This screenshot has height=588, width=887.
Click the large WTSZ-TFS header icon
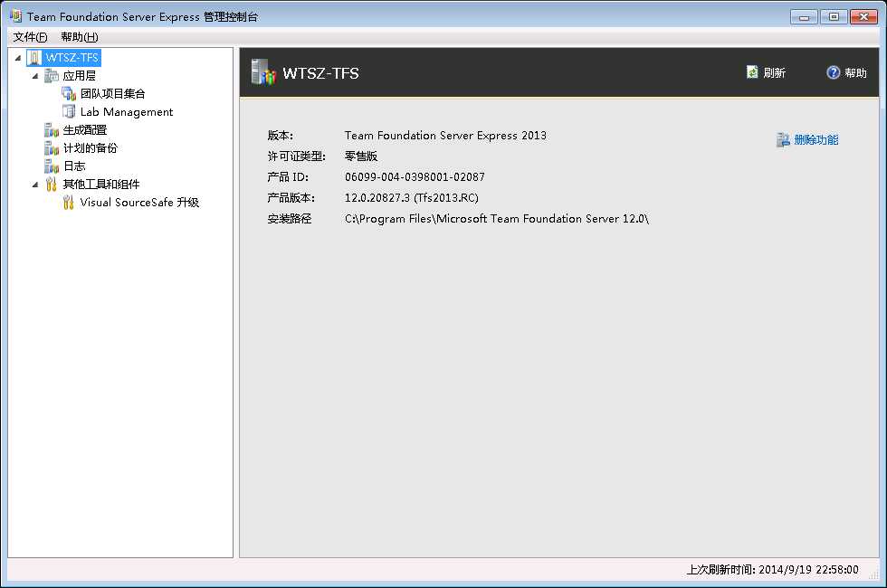click(263, 72)
